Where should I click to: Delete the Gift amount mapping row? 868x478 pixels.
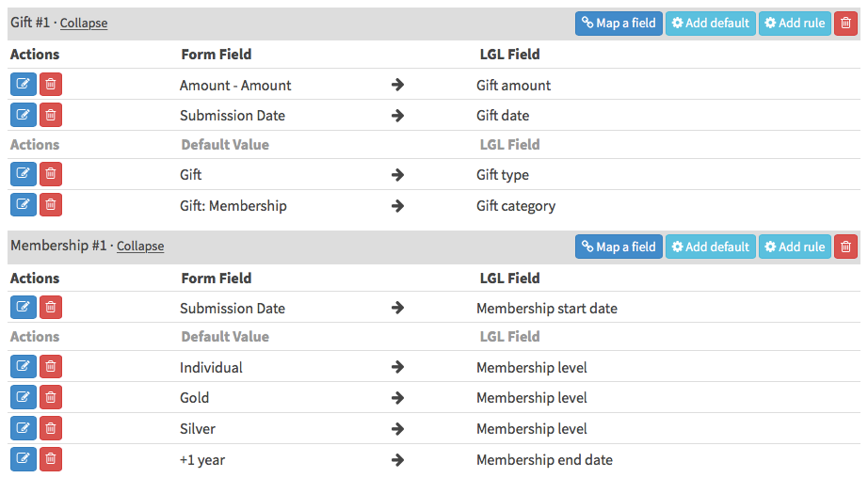tap(51, 85)
